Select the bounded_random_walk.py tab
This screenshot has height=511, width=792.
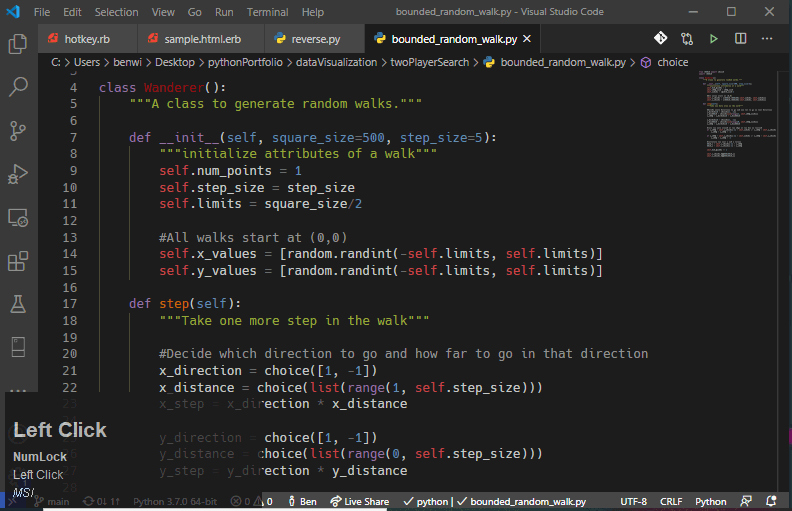[454, 39]
